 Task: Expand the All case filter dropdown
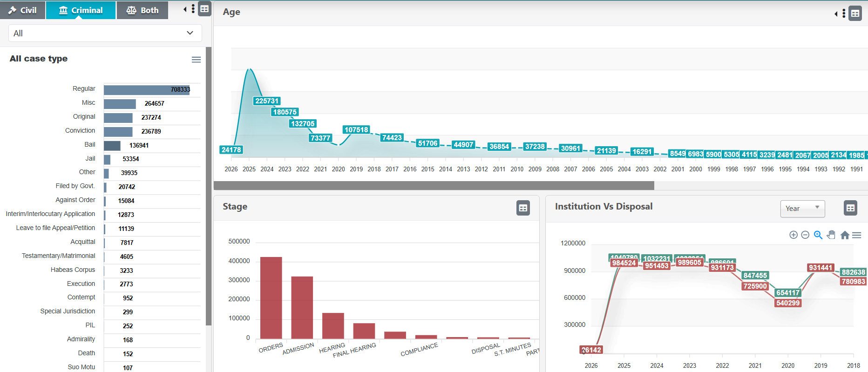pyautogui.click(x=105, y=33)
